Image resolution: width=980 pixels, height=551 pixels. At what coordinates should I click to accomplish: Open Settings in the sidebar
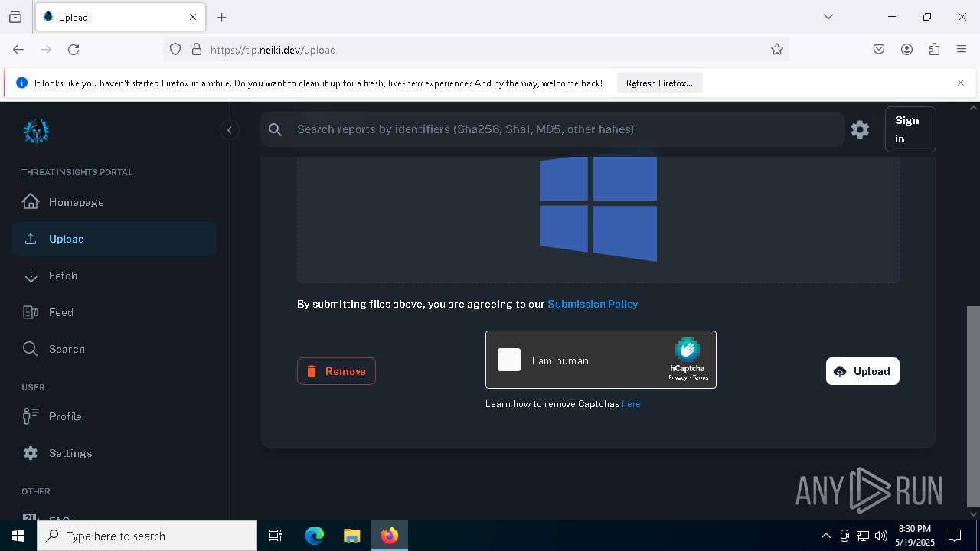tap(114, 453)
